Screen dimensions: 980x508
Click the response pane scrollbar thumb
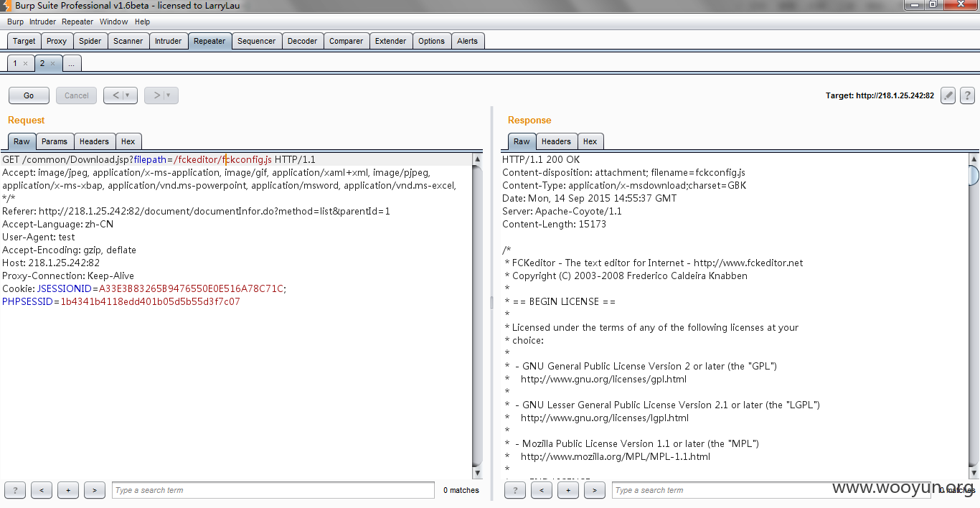(974, 174)
